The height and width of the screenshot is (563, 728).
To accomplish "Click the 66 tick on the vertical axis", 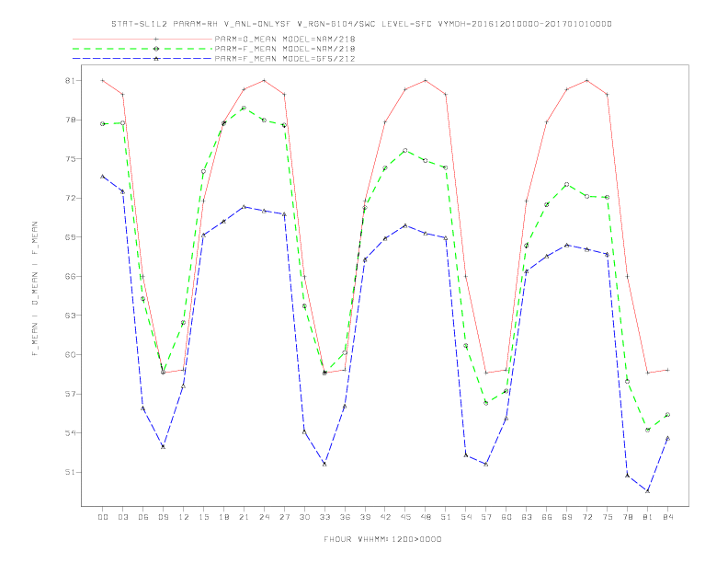I will point(70,276).
